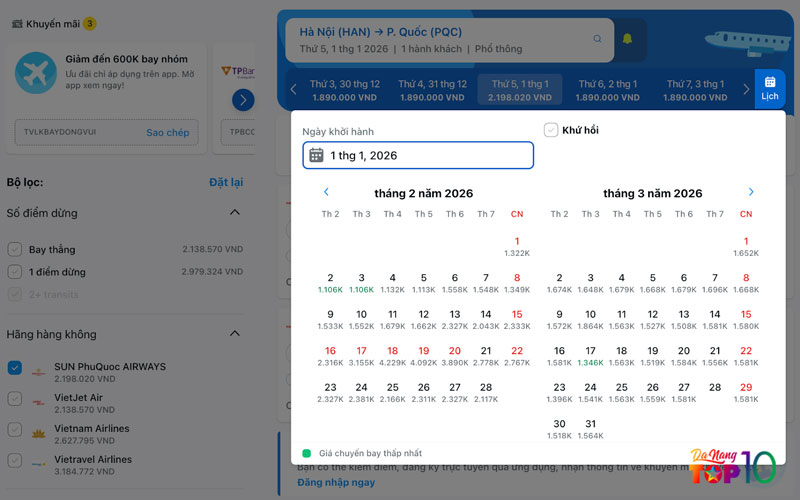This screenshot has height=500, width=800.
Task: Click the airplane icon on the 600K promo card
Action: [36, 72]
